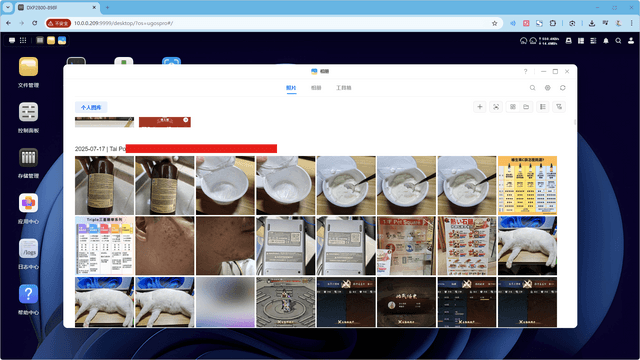640x360 pixels.
Task: Search photos with the magnifier icon
Action: coord(533,88)
